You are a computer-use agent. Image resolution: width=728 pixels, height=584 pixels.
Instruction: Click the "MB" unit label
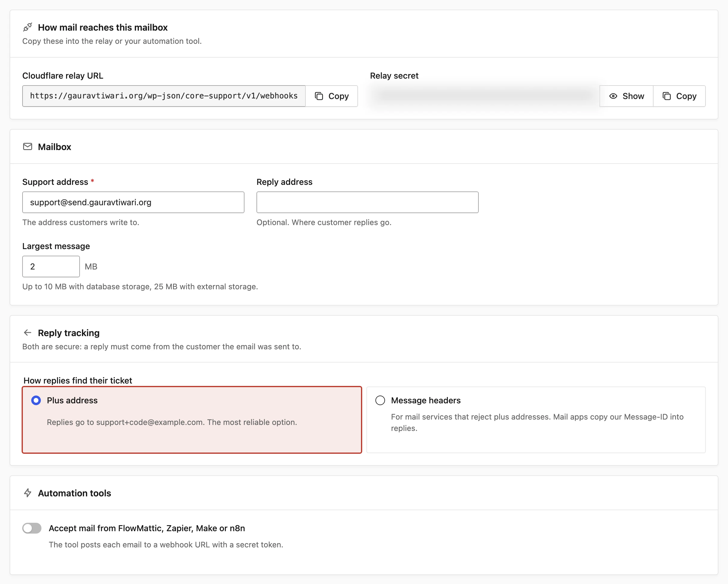tap(91, 266)
